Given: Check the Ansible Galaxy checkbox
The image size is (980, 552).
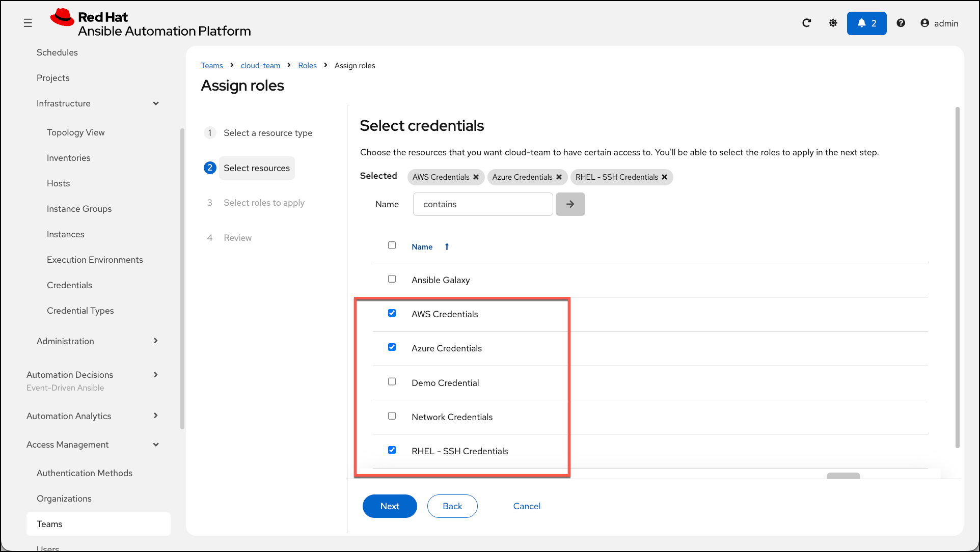Looking at the screenshot, I should pos(392,279).
